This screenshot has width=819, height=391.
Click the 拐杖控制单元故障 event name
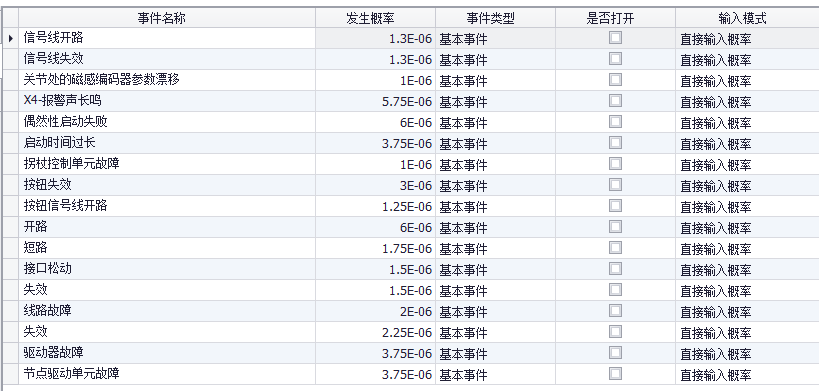click(x=167, y=164)
